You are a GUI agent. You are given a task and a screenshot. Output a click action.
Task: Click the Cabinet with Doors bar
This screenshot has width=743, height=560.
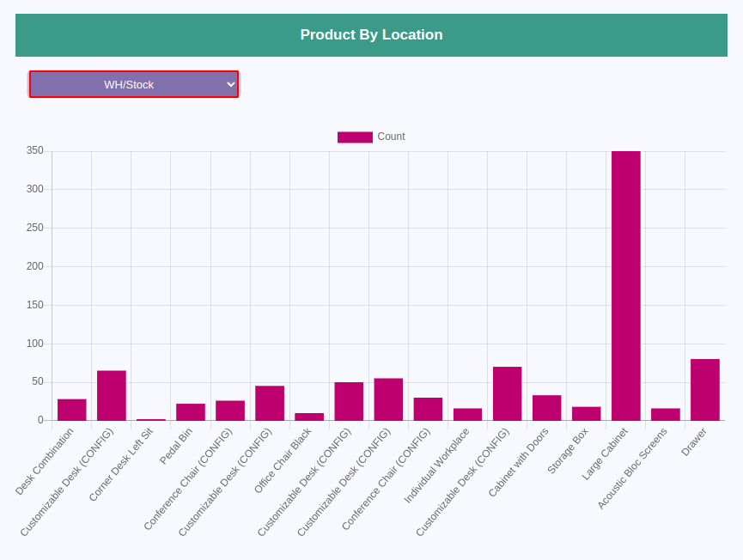point(546,407)
